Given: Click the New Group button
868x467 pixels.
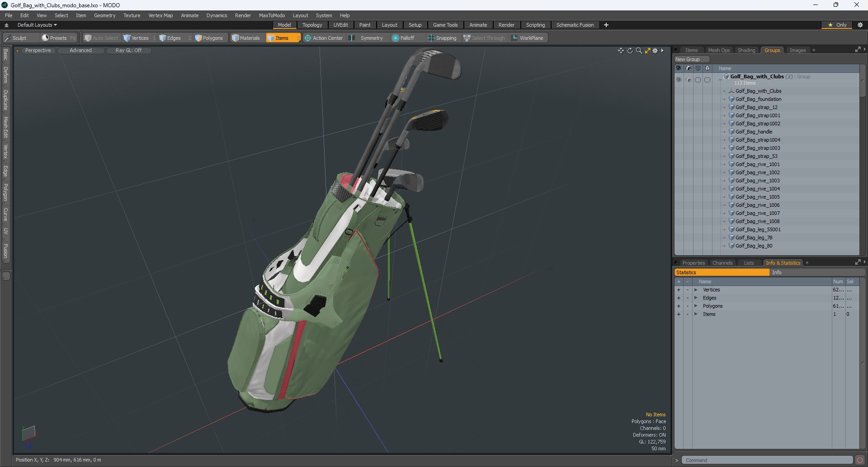Looking at the screenshot, I should click(x=691, y=59).
